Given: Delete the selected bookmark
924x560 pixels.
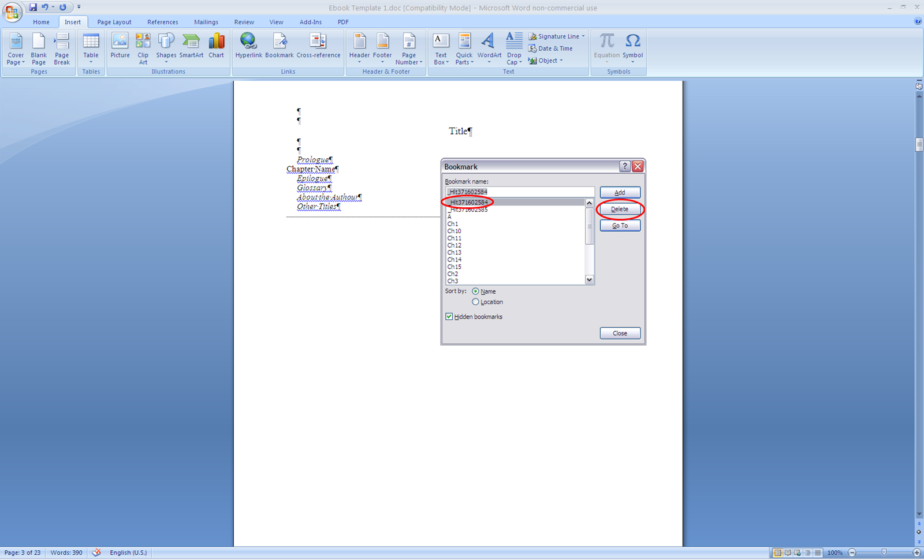Looking at the screenshot, I should pyautogui.click(x=620, y=208).
